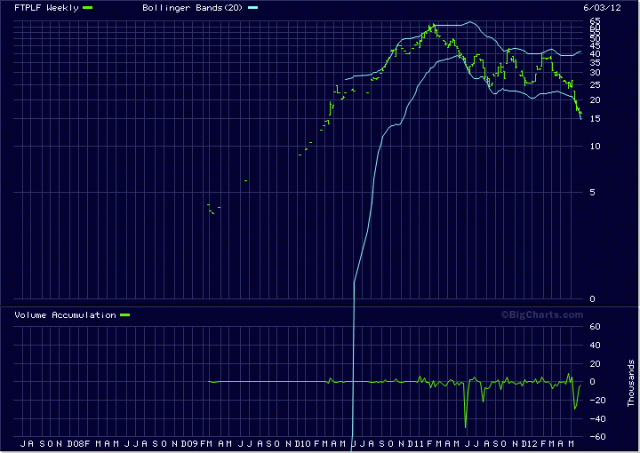Click the green swatch beside FTPLF Weekly

click(88, 8)
